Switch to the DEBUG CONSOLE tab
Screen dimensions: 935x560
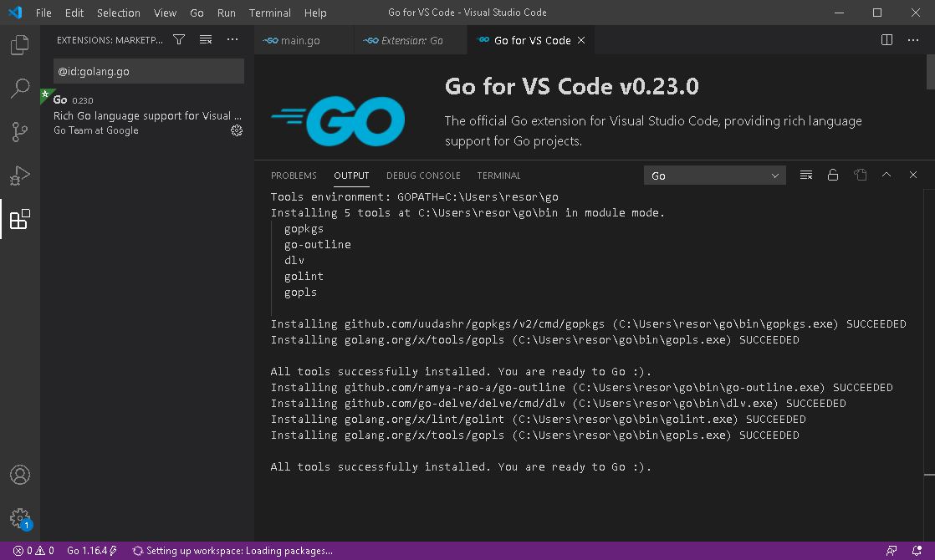(x=423, y=176)
